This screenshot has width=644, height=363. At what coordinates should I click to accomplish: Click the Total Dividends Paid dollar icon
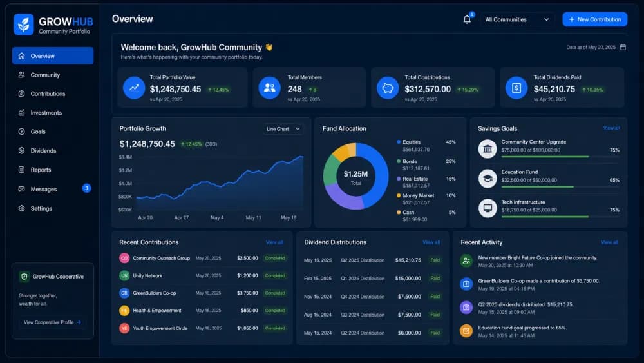(x=516, y=88)
